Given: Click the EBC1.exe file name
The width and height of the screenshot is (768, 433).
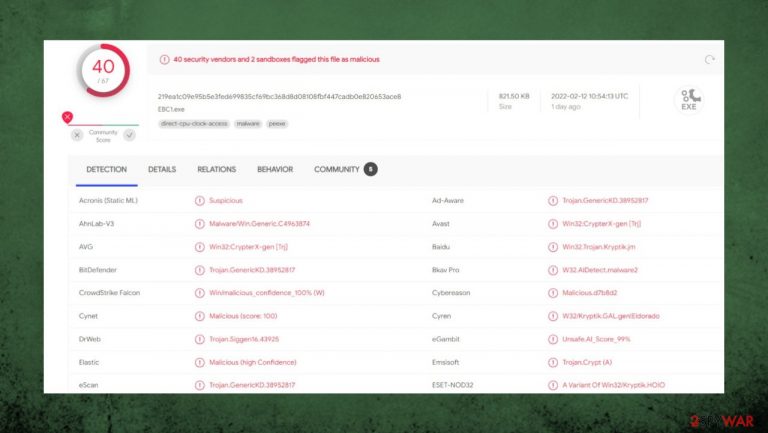Looking at the screenshot, I should (x=171, y=109).
